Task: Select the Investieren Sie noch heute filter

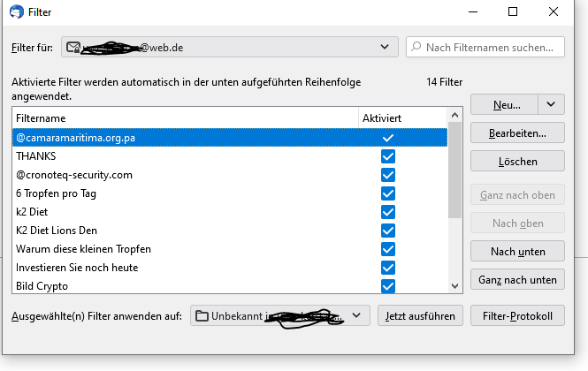Action: 77,268
